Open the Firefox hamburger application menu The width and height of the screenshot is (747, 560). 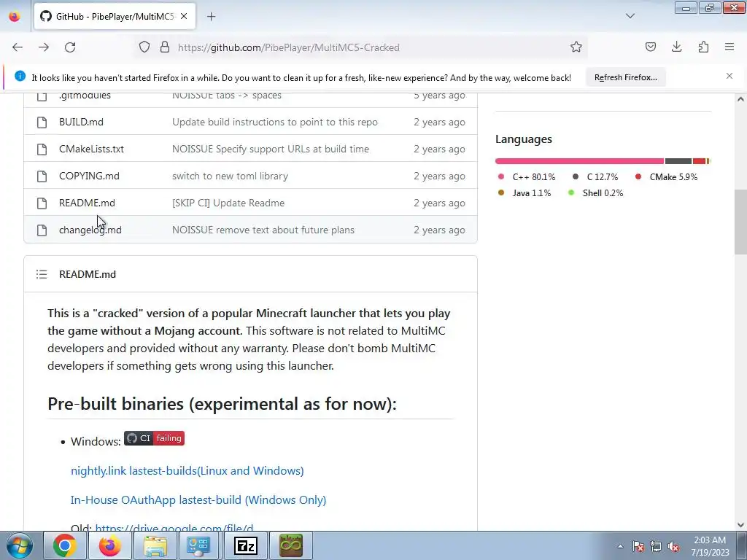click(x=729, y=47)
